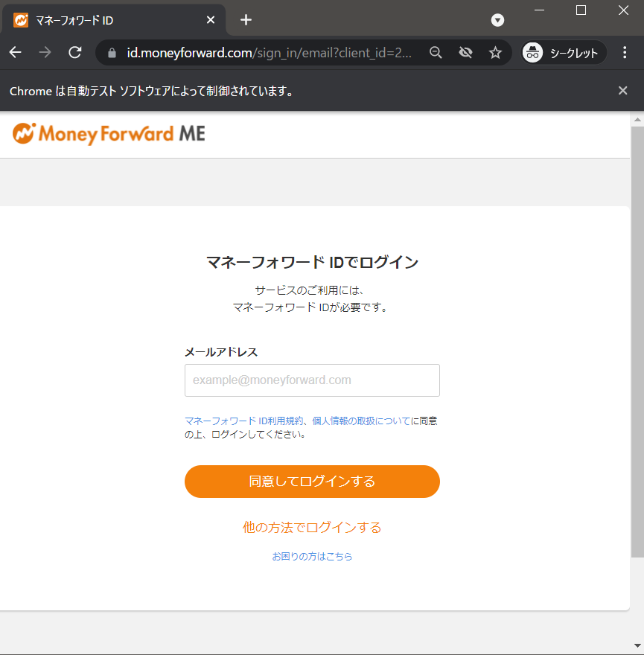
Task: Open Chrome's three-dot menu
Action: pyautogui.click(x=625, y=52)
